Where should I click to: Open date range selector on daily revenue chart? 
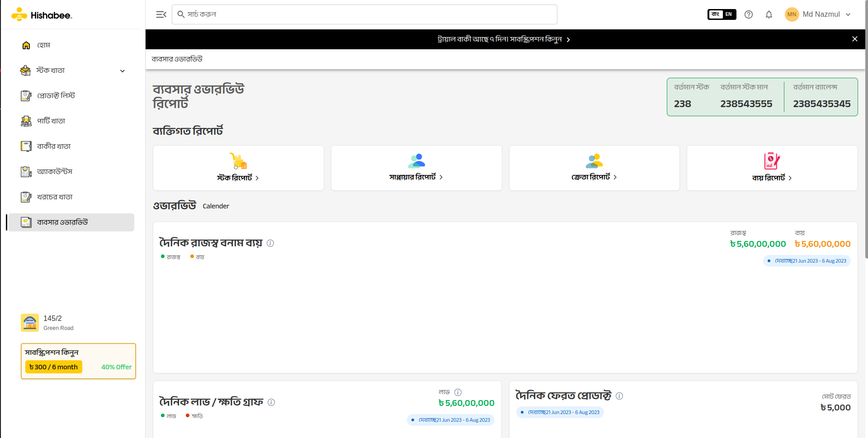click(x=807, y=261)
